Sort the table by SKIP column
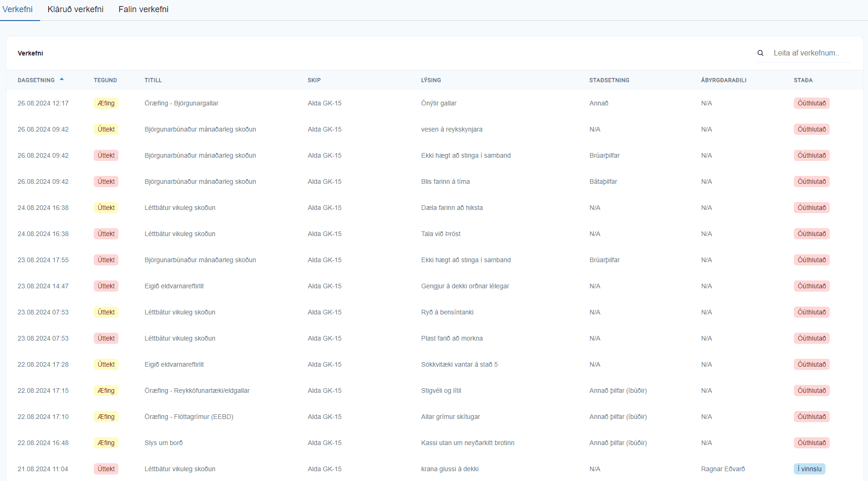Image resolution: width=868 pixels, height=481 pixels. pos(314,80)
